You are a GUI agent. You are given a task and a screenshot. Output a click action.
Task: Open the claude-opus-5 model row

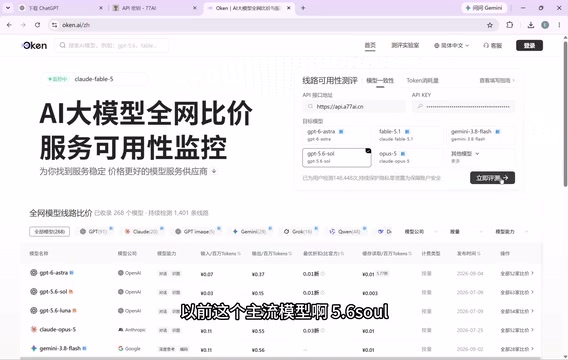[x=281, y=330]
